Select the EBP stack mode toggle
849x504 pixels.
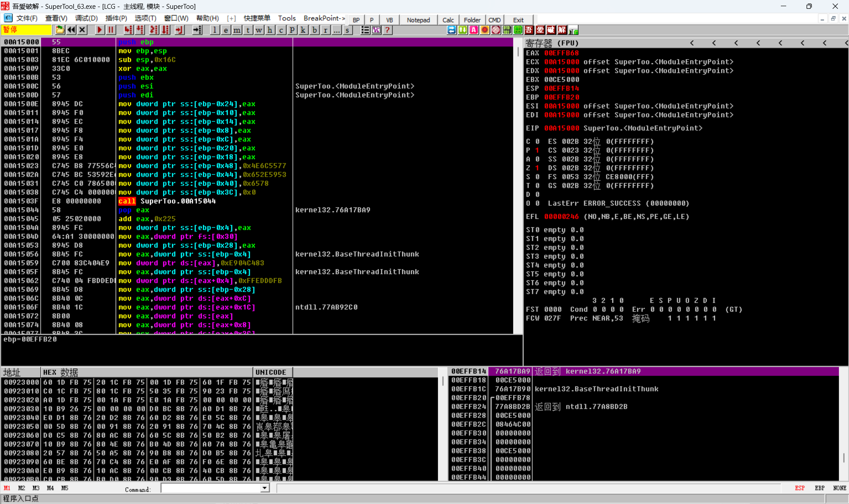[x=819, y=488]
